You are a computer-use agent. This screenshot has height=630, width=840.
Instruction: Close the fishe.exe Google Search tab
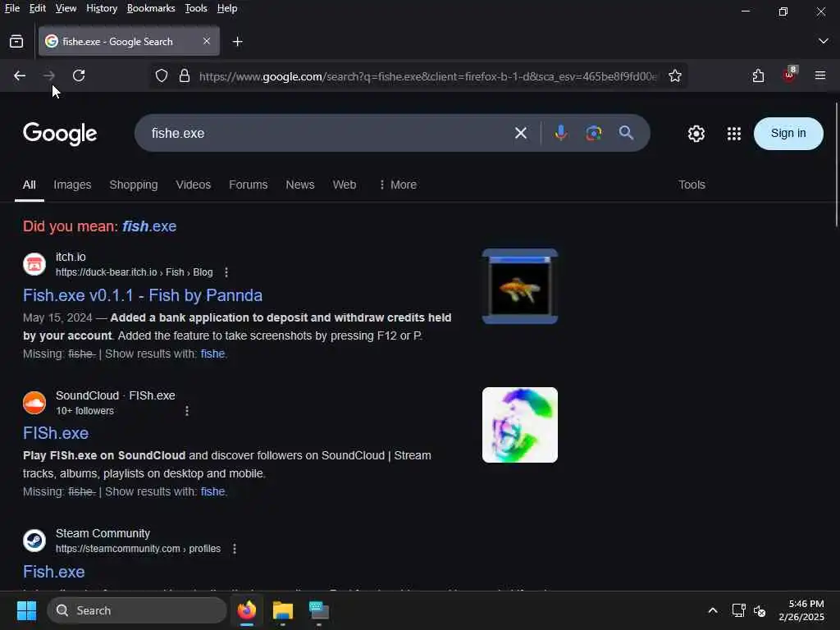(206, 41)
